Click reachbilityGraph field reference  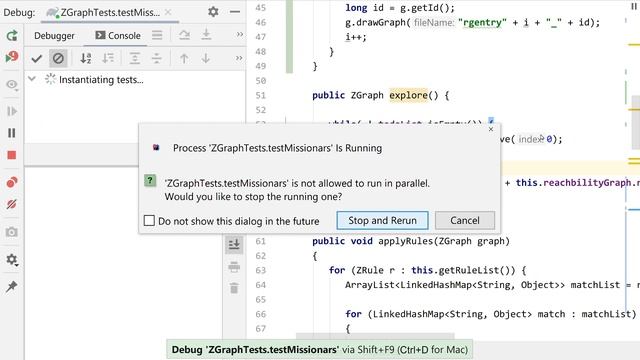point(587,182)
